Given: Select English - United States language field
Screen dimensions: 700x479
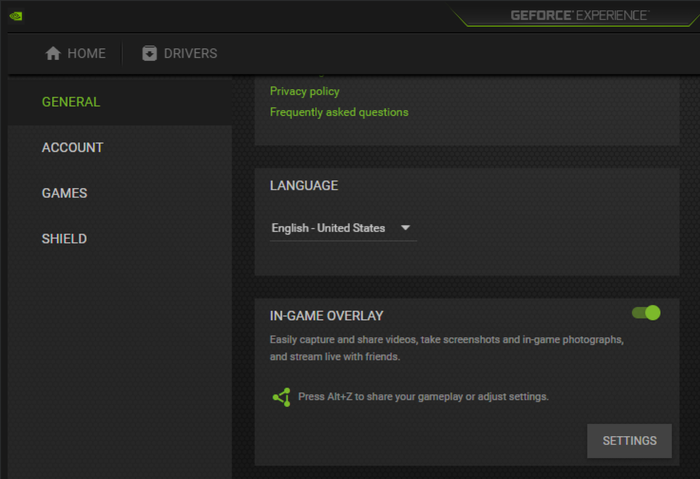Looking at the screenshot, I should (x=343, y=228).
